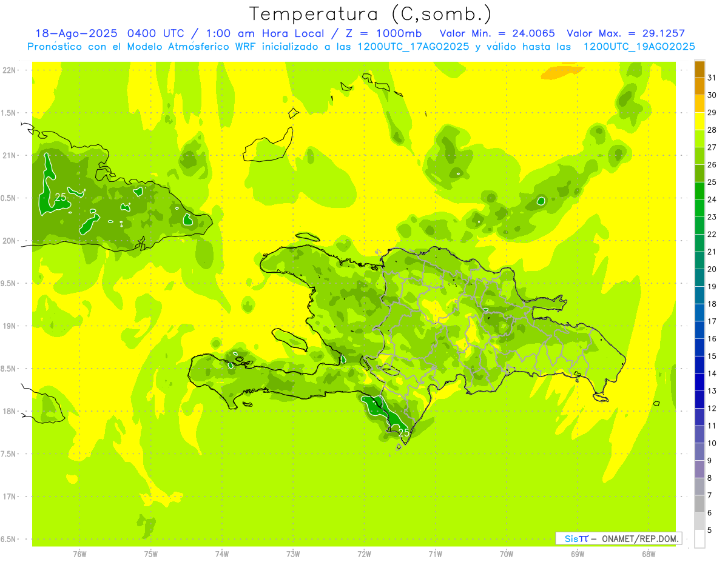Click the '20N' latitude axis label
This screenshot has width=728, height=562.
click(9, 241)
